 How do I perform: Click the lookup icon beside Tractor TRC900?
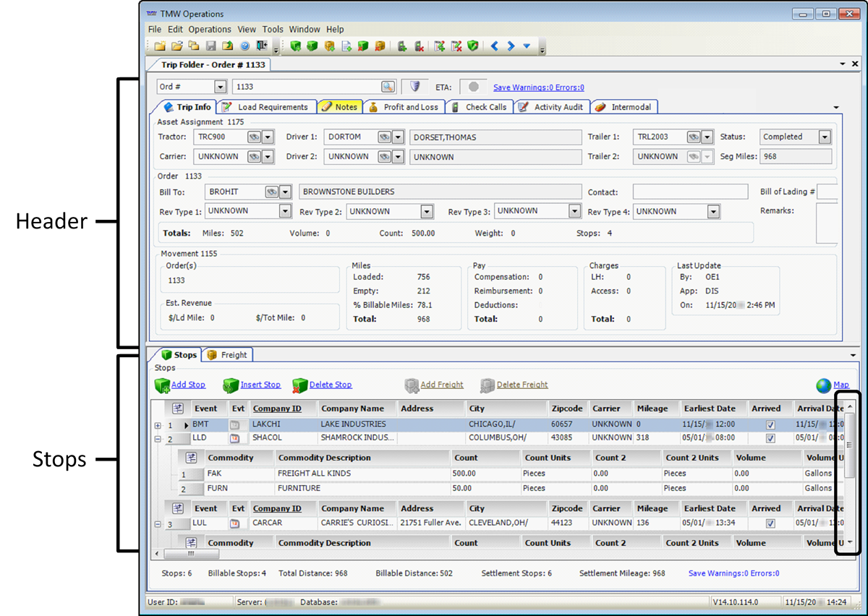(x=253, y=137)
